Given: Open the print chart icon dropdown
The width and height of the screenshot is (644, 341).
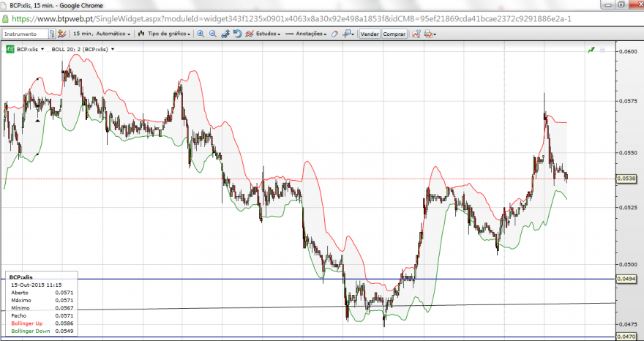Looking at the screenshot, I should coord(430,34).
